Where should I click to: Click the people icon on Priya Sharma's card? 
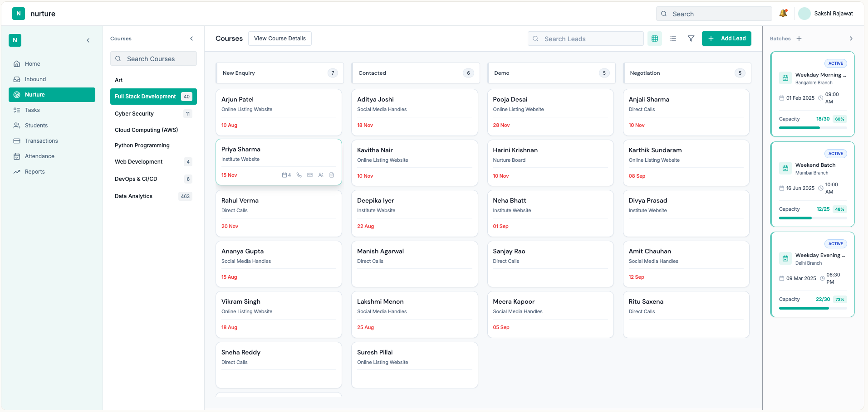[x=321, y=175]
